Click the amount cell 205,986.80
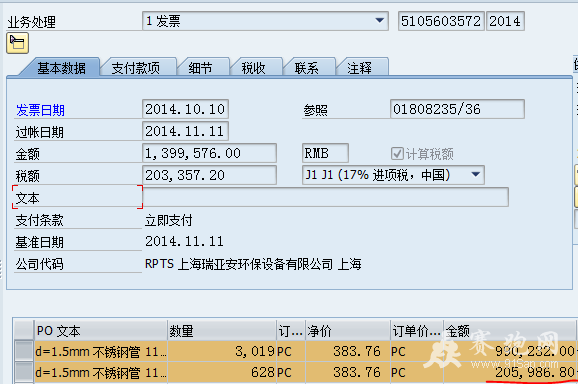The image size is (578, 384). (509, 372)
